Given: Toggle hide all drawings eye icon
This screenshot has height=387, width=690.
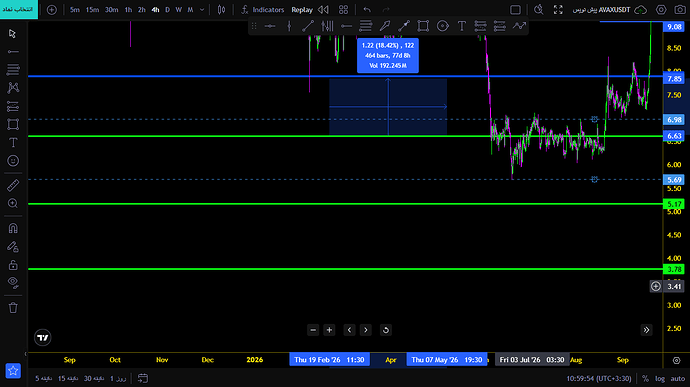Looking at the screenshot, I should (13, 283).
